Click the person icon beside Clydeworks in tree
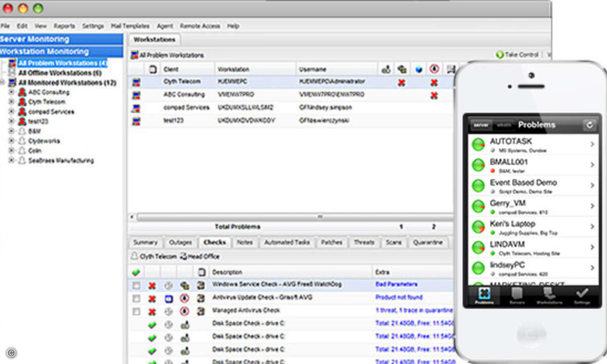The image size is (607, 364). coord(22,141)
